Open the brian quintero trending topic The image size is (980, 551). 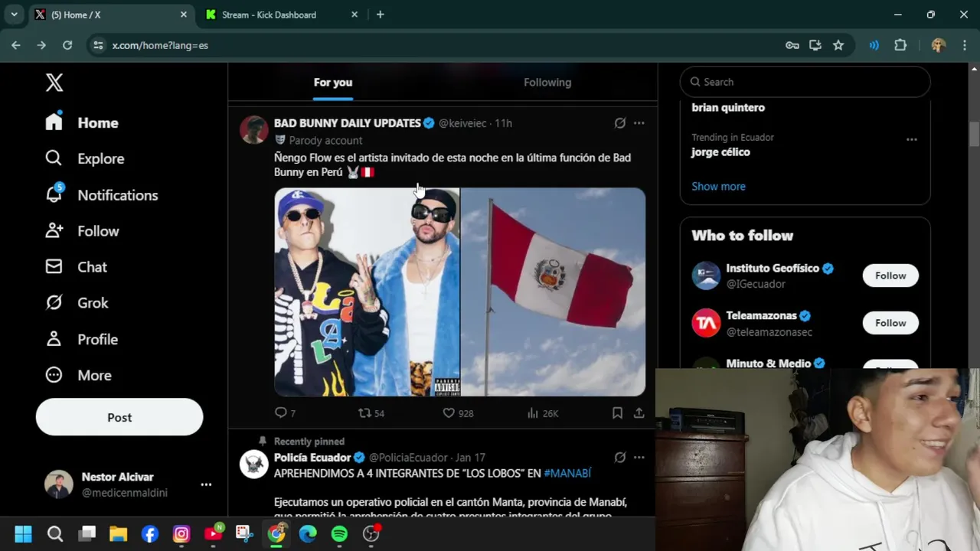pyautogui.click(x=728, y=107)
